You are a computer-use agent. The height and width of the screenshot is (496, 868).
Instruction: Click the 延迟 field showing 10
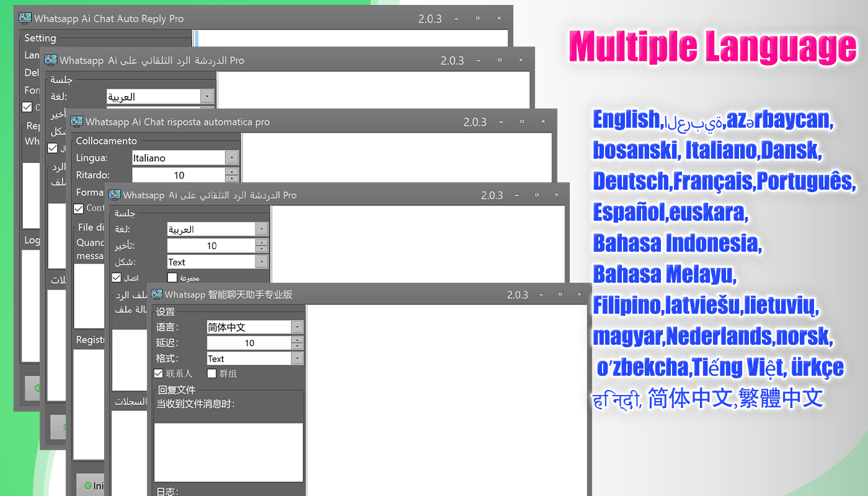click(x=249, y=343)
